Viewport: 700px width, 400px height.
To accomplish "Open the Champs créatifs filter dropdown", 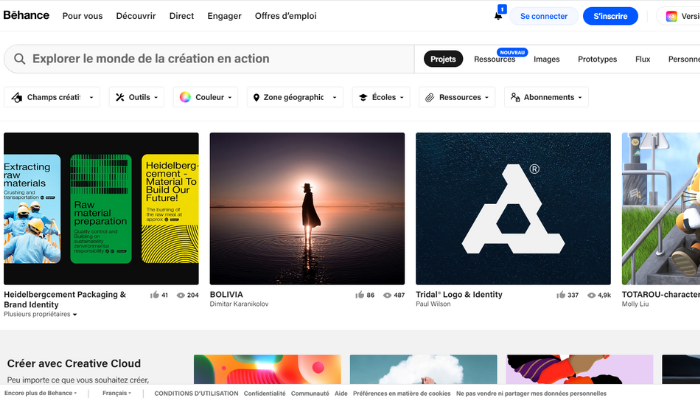I will point(52,97).
